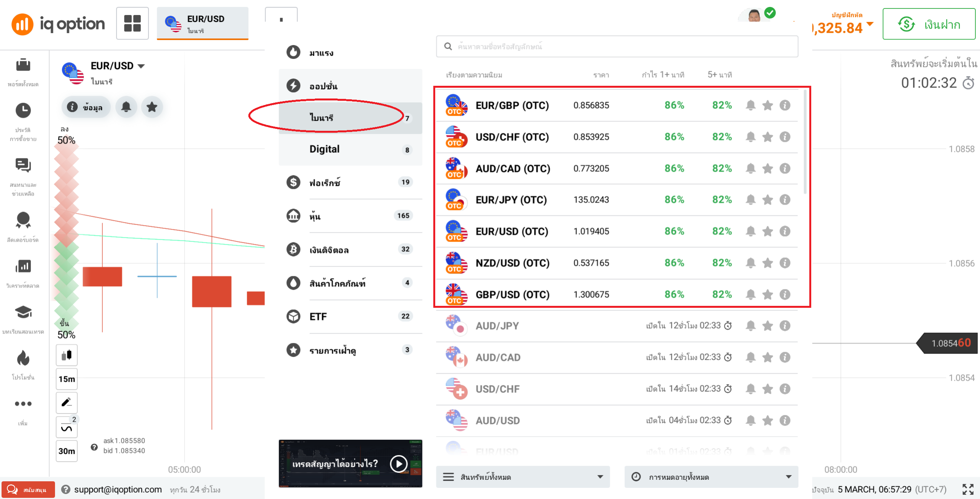Image resolution: width=980 pixels, height=499 pixels.
Task: Toggle fullscreen icon at bottom right
Action: click(968, 489)
